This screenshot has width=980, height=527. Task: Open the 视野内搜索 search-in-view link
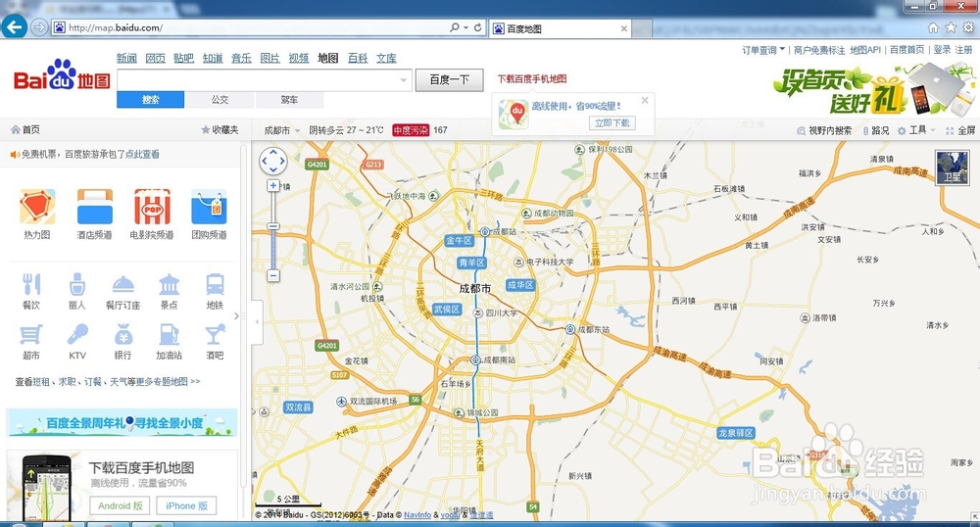tap(824, 130)
